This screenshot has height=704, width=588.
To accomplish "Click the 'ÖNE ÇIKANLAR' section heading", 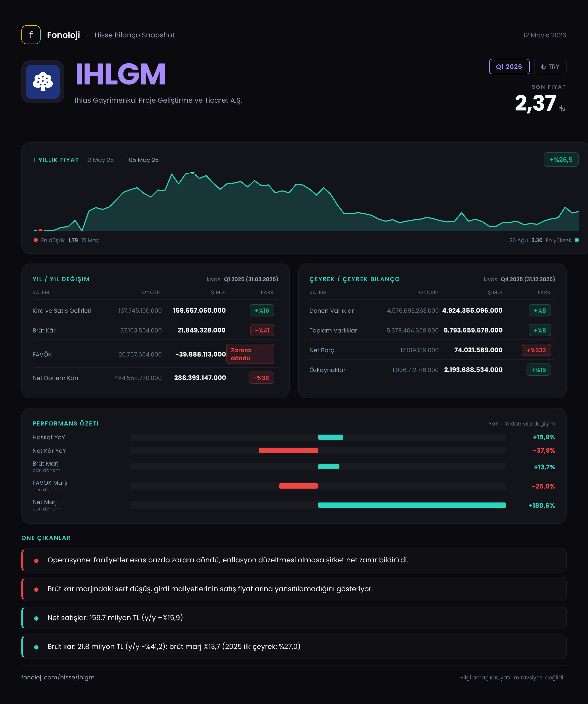I will (x=46, y=538).
